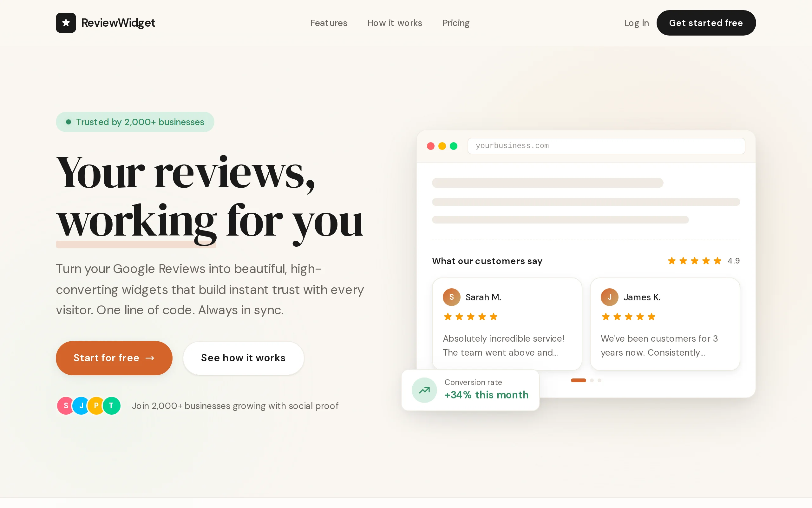Screen dimensions: 812x508
Task: Open the Pricing nav link
Action: click(x=456, y=23)
